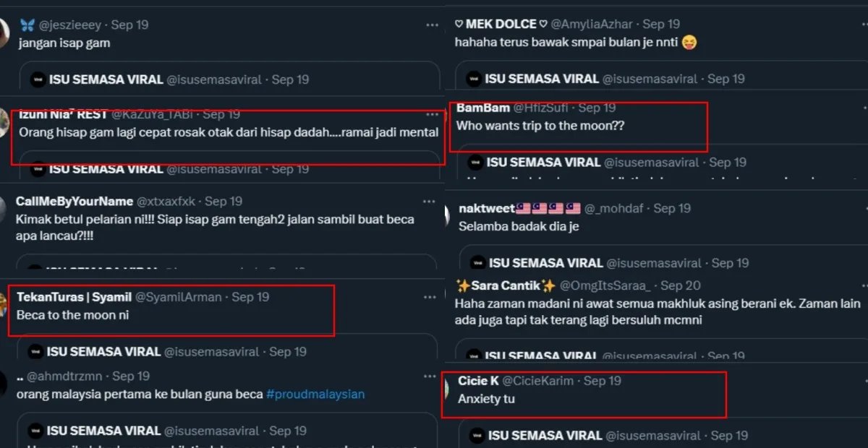
Task: Click Izuni Nia's profile avatar
Action: [x=4, y=123]
